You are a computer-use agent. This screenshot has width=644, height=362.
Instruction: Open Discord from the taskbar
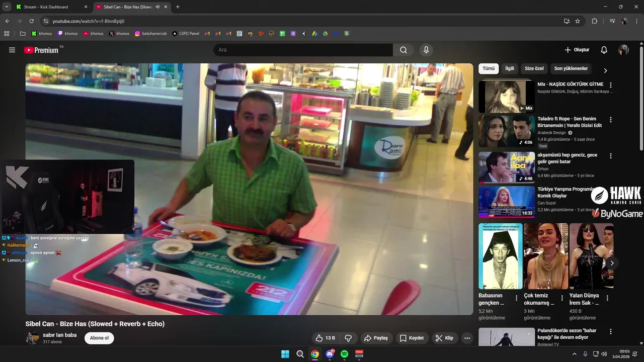330,354
